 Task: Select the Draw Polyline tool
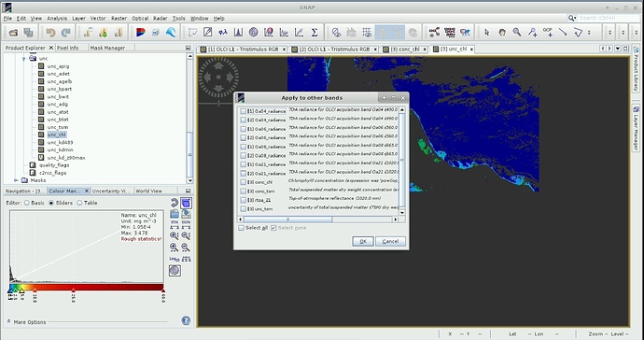pyautogui.click(x=578, y=32)
